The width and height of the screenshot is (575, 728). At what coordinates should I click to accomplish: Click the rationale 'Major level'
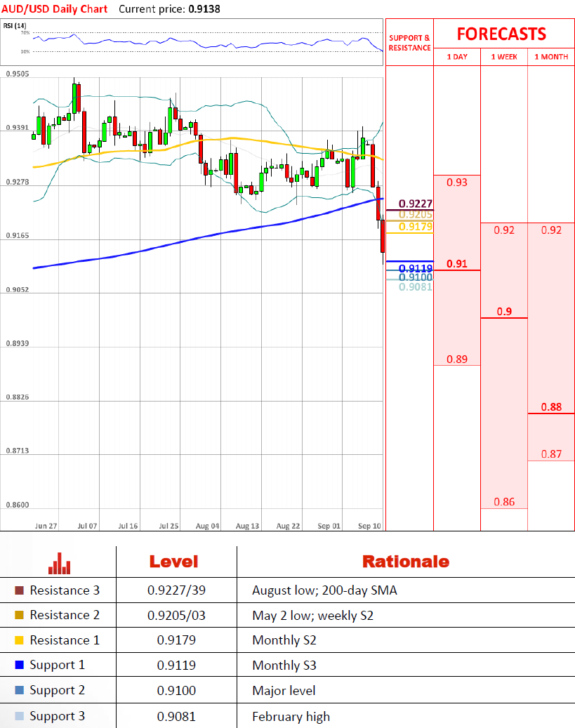[284, 691]
